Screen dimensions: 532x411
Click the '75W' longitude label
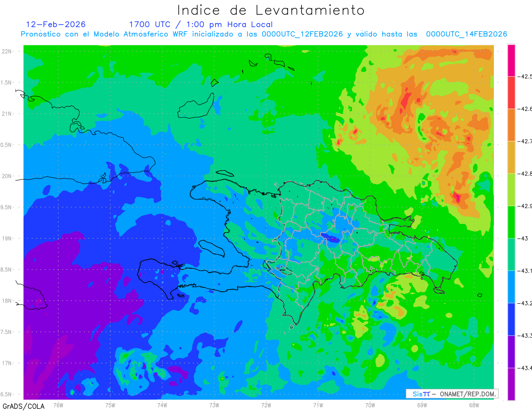click(x=110, y=405)
